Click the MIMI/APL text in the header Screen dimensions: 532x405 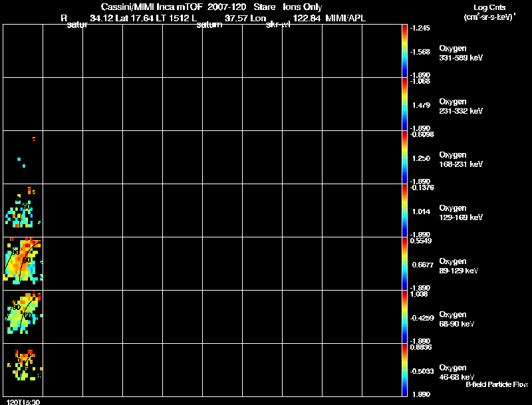point(345,18)
